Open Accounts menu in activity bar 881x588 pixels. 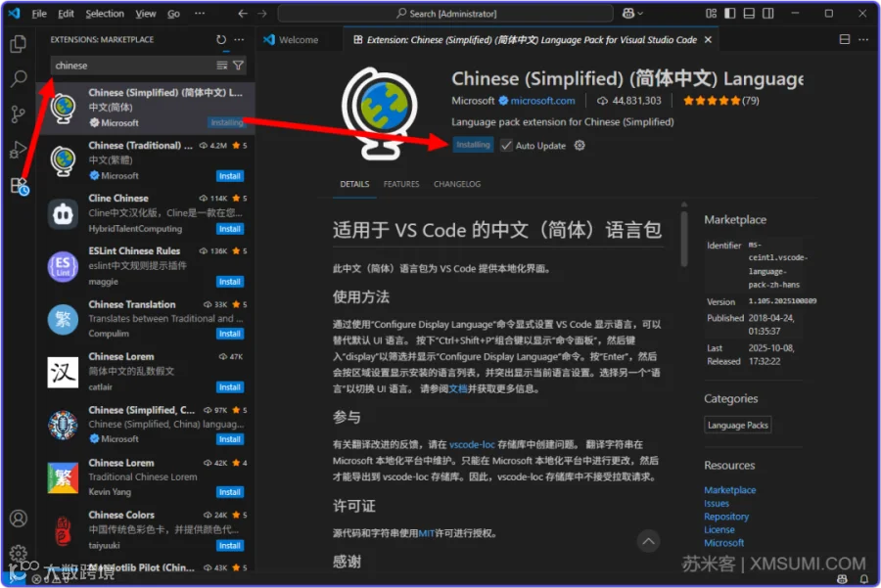click(x=18, y=518)
